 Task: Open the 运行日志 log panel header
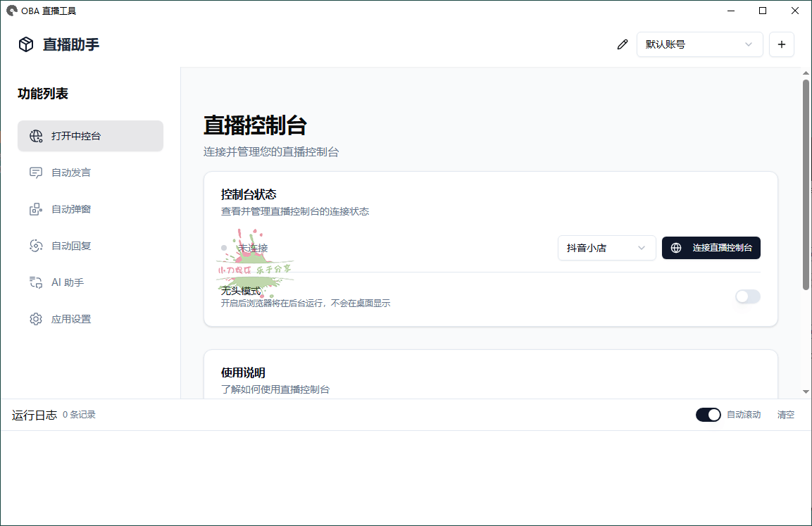34,415
